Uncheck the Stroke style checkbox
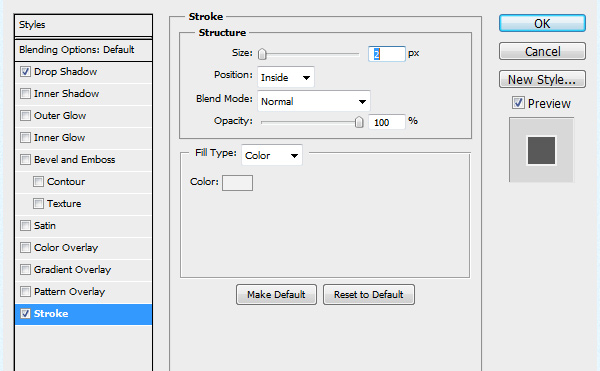Screen dimensions: 600x371 pos(25,314)
